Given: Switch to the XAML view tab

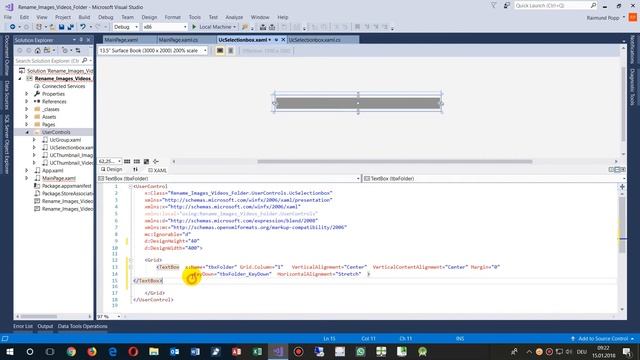Looking at the screenshot, I should [x=158, y=170].
